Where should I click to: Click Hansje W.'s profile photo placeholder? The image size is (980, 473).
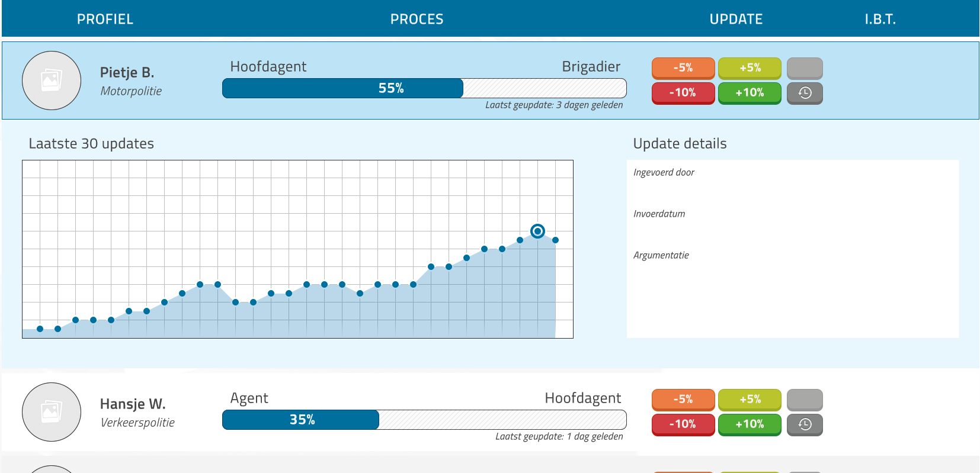(x=52, y=412)
